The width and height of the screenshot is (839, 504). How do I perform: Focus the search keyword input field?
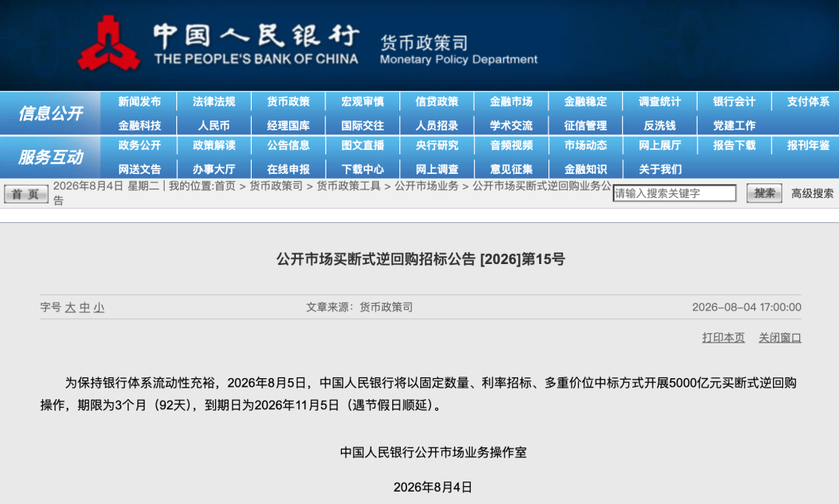[674, 193]
